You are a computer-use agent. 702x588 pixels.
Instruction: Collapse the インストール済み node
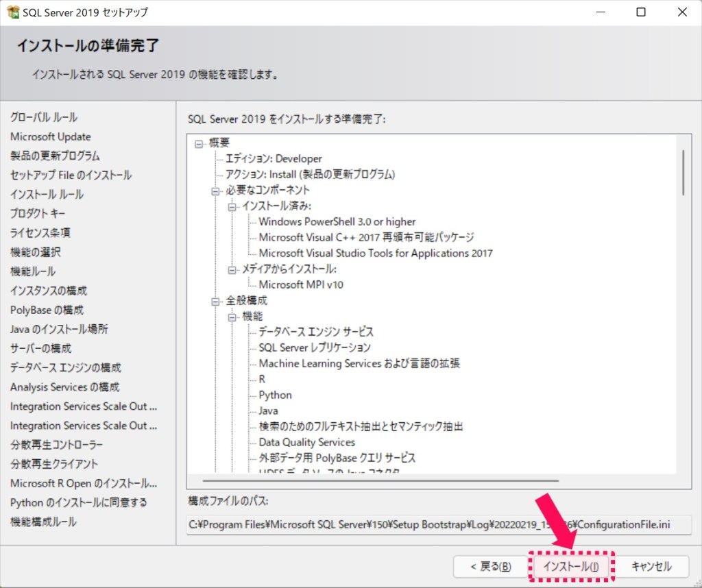[x=232, y=207]
